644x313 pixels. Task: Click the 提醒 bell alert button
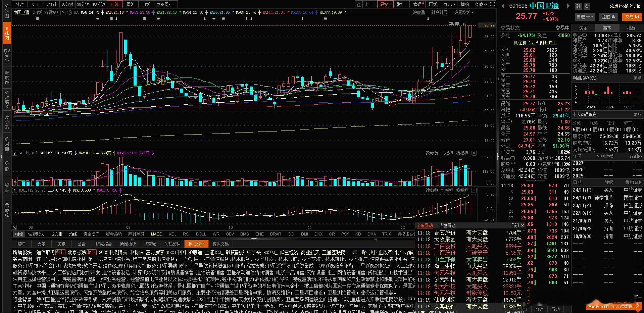pos(608,16)
